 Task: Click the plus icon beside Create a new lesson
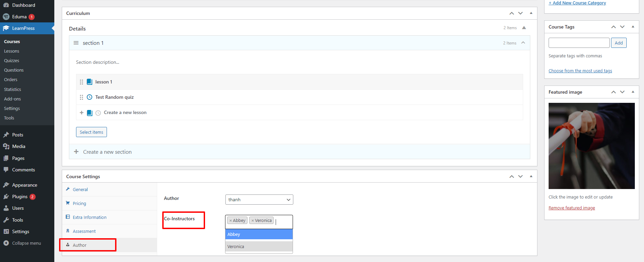[81, 113]
